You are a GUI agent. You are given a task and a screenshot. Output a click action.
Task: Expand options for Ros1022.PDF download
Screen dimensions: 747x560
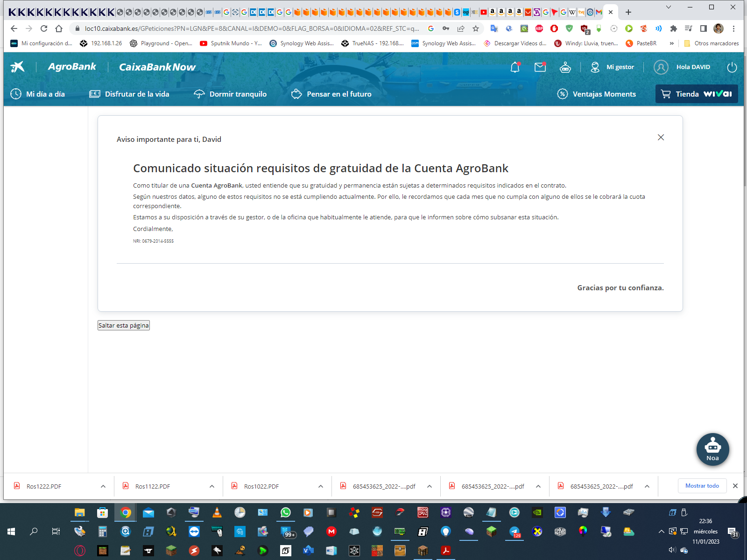(321, 486)
